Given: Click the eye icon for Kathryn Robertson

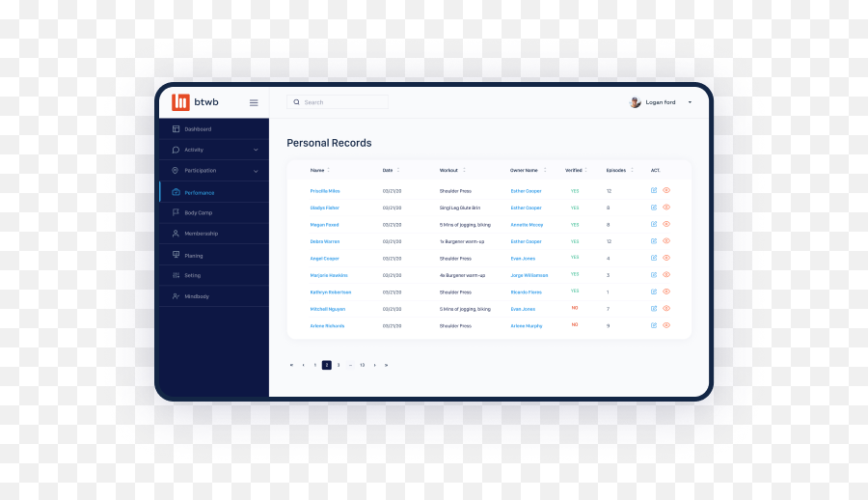Looking at the screenshot, I should click(666, 292).
